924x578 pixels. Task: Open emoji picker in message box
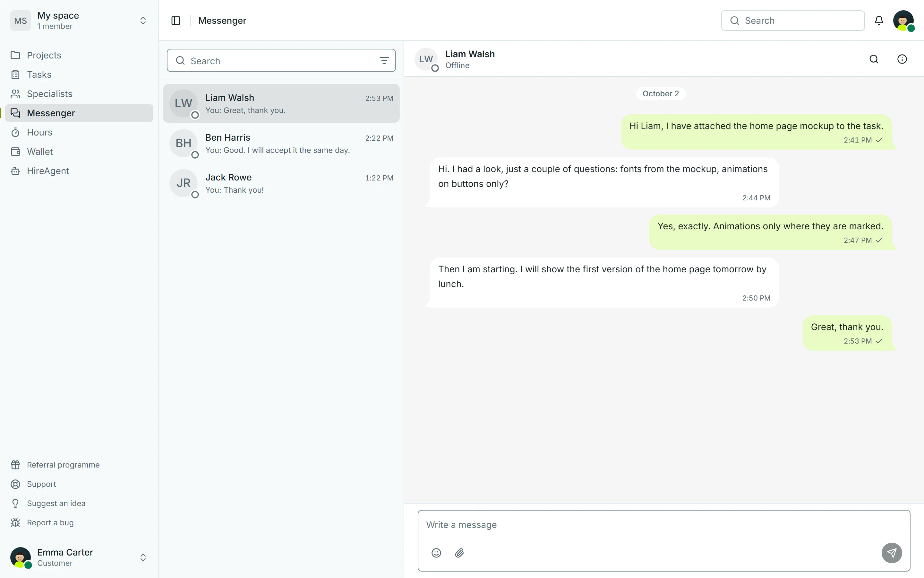click(x=436, y=553)
